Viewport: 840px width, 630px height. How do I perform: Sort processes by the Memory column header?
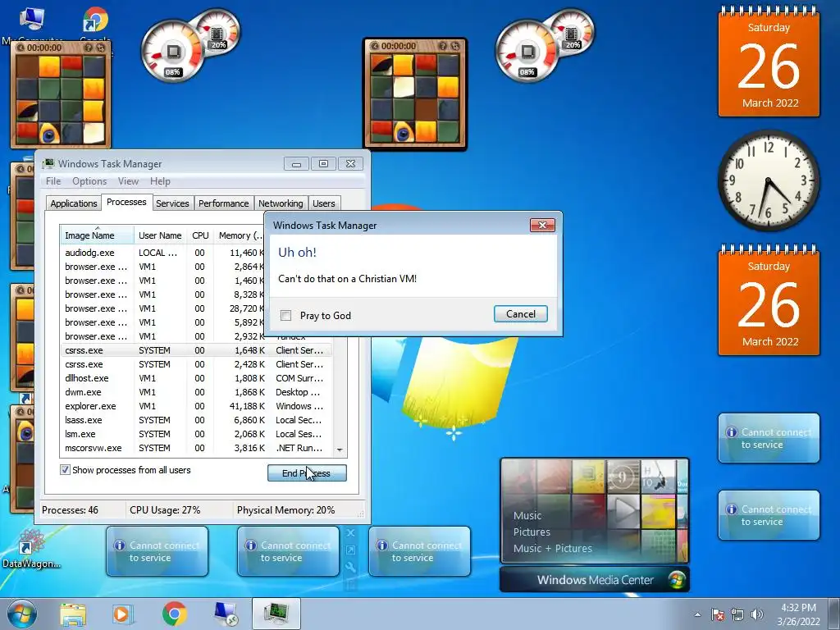(240, 235)
